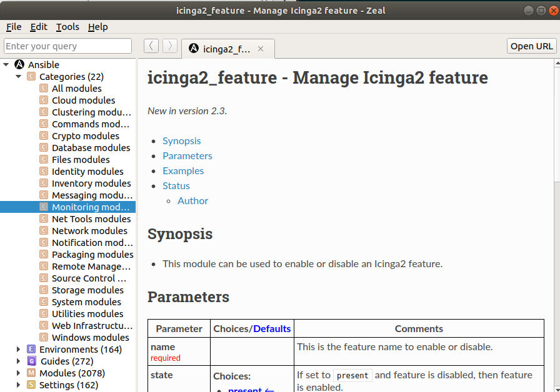This screenshot has height=392, width=560.
Task: Click the icon beside Network modules
Action: coord(44,230)
